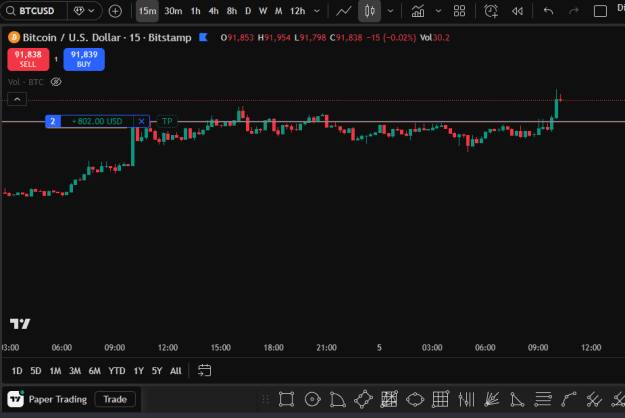Select the 15m timeframe
Viewport: 625px width, 418px height.
click(147, 11)
